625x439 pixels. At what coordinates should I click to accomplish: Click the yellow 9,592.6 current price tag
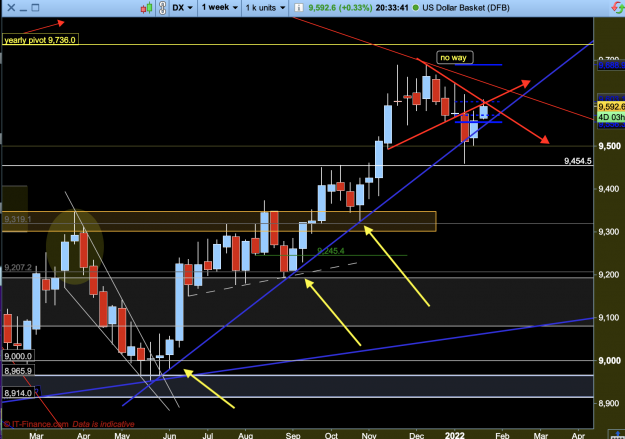(611, 106)
